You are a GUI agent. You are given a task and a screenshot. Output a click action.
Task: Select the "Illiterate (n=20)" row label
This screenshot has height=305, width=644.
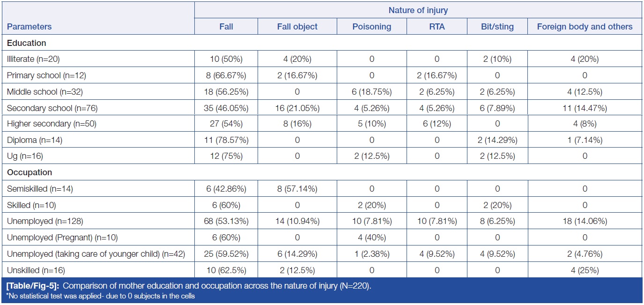pyautogui.click(x=33, y=59)
